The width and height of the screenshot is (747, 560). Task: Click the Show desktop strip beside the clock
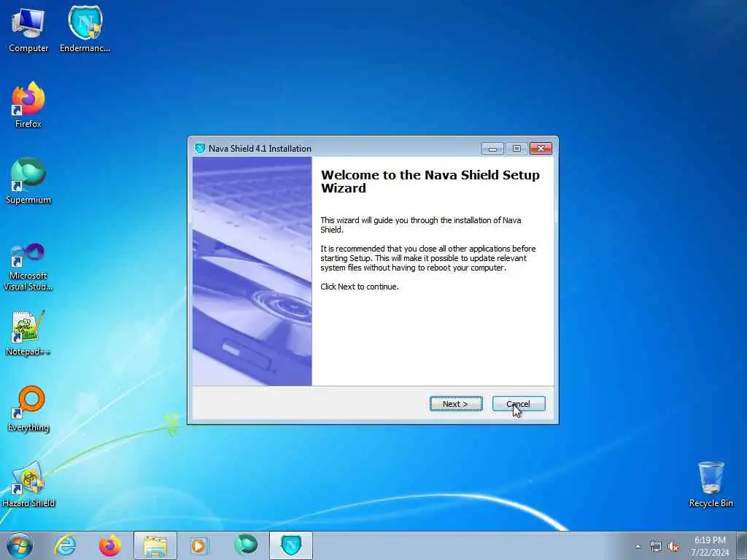click(x=742, y=546)
